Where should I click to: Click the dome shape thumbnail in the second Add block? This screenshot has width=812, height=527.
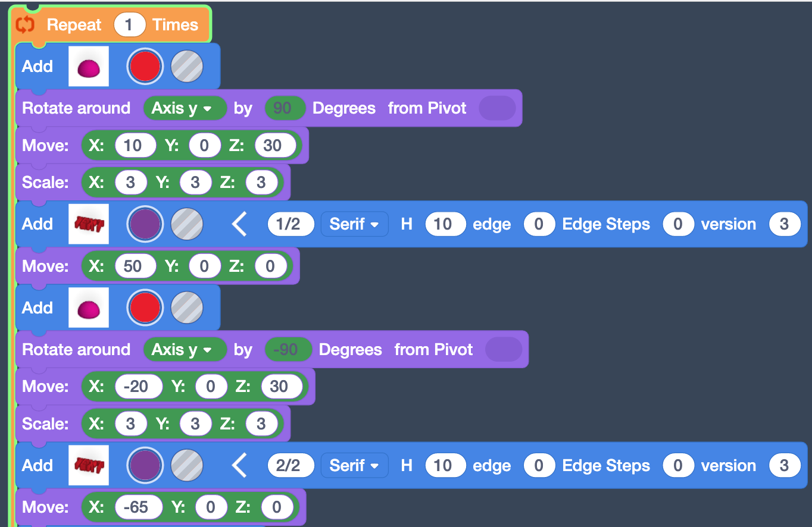88,308
